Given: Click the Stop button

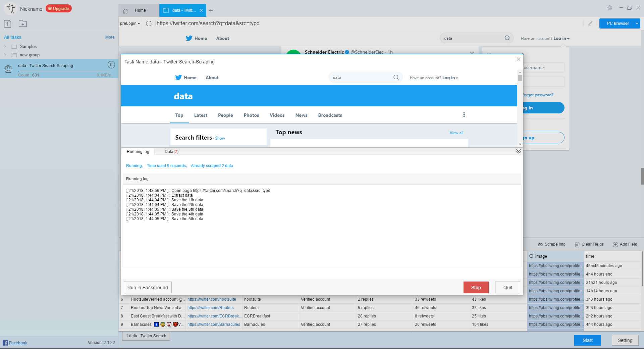Looking at the screenshot, I should coord(476,288).
